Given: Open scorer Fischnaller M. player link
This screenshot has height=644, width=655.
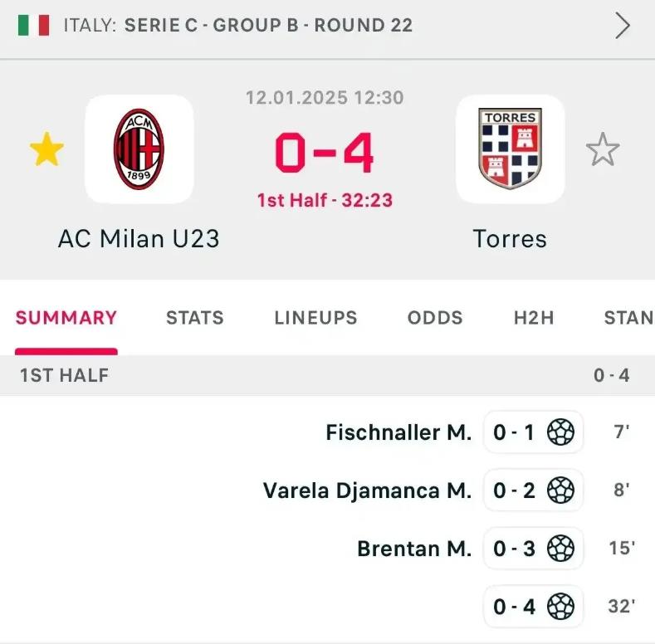Looking at the screenshot, I should coord(398,432).
